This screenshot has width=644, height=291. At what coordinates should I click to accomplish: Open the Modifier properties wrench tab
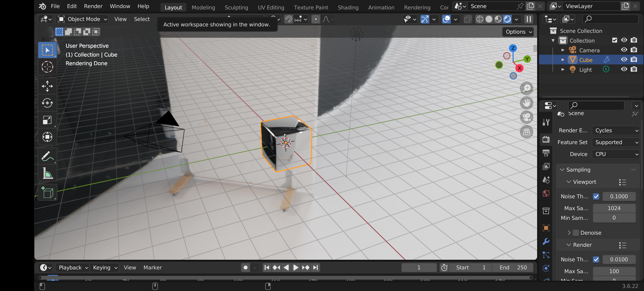click(x=546, y=241)
